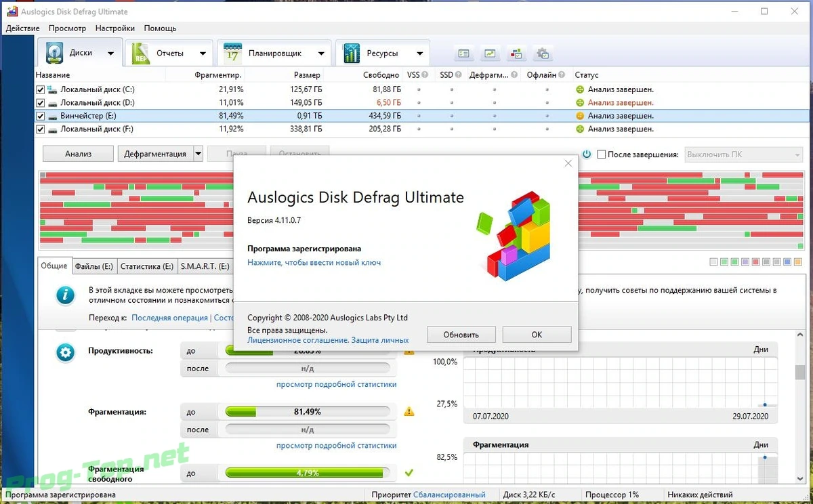Click the chart monitor toolbar icon
The image size is (813, 504).
click(490, 54)
